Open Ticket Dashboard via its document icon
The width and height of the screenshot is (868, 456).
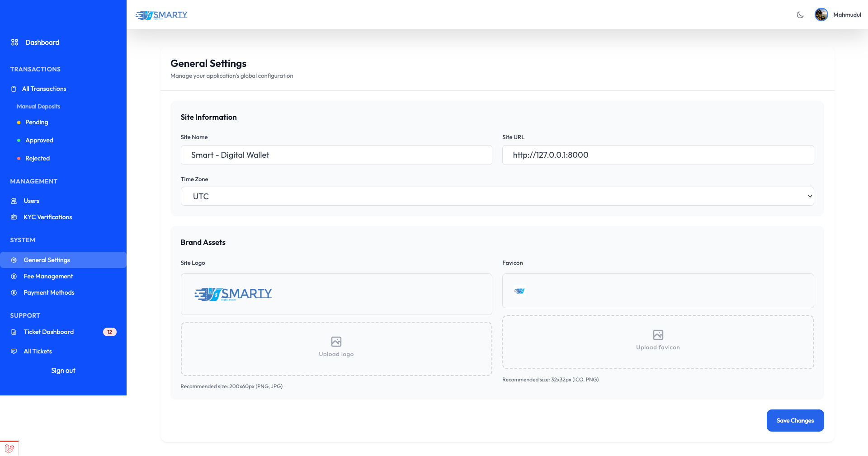point(14,332)
